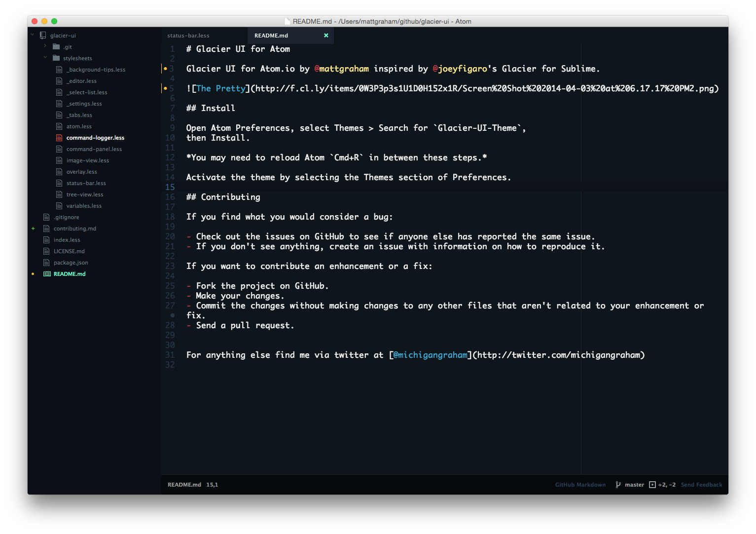The height and width of the screenshot is (534, 756).
Task: Click the _background-tips.less file icon
Action: coord(59,70)
